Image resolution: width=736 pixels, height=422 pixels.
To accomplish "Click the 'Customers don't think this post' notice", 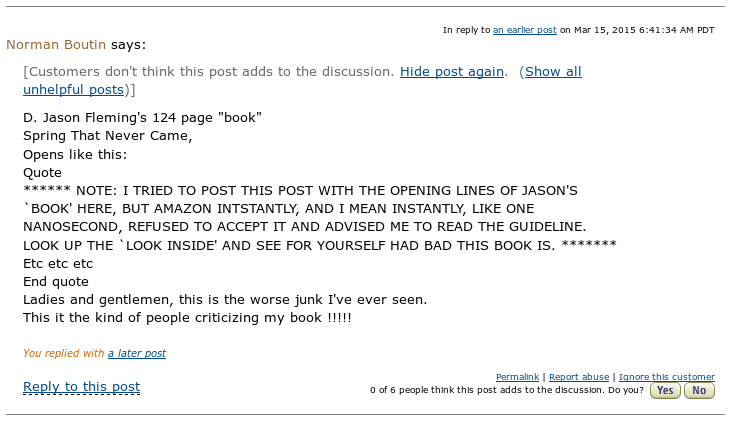I will [x=210, y=72].
